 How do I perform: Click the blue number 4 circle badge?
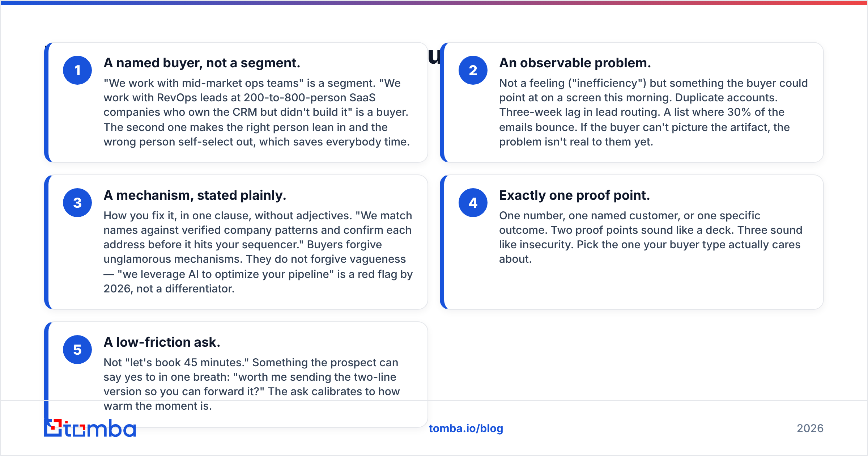point(473,203)
